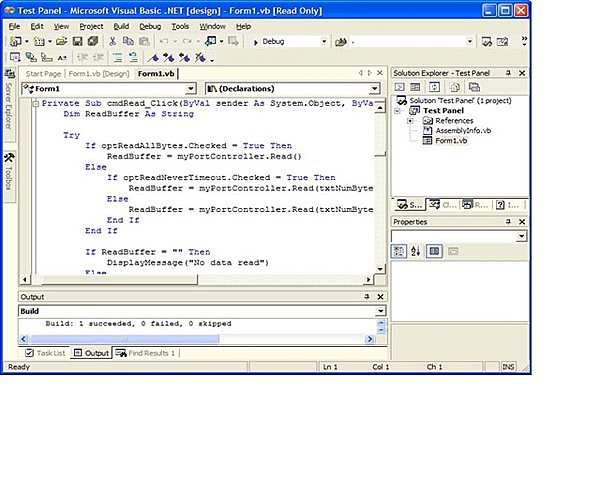Click the Display Quick Info icon
Viewport: 600px width, 480px height.
point(46,58)
